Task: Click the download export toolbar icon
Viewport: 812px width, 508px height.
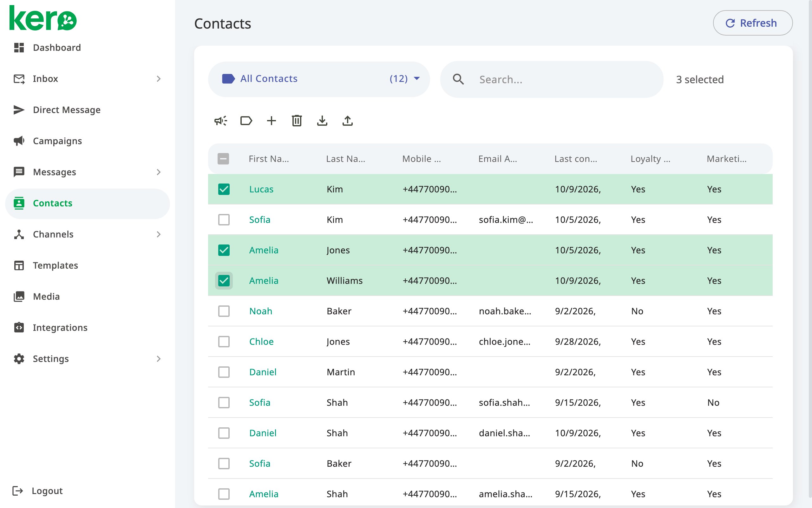Action: click(x=322, y=121)
